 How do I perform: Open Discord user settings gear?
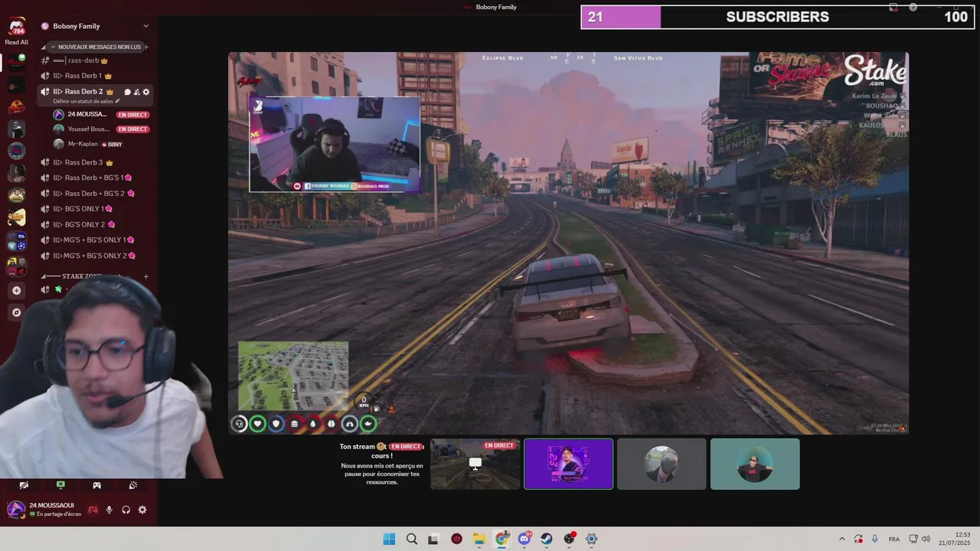tap(142, 510)
